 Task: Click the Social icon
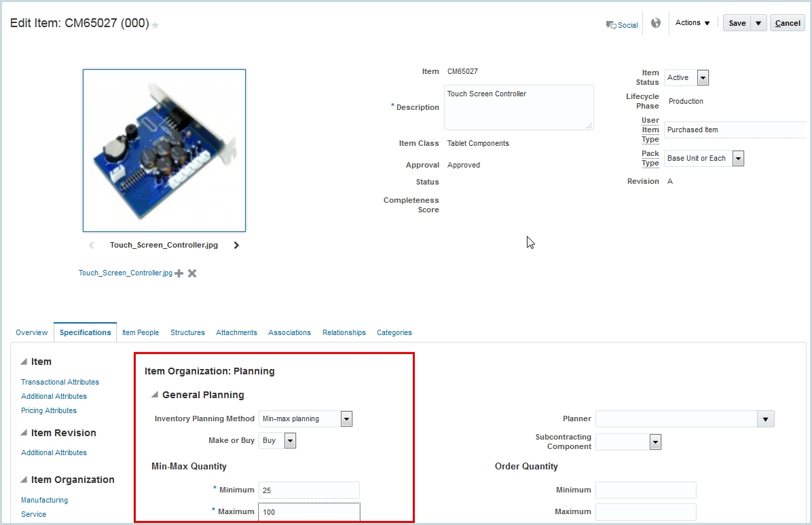pos(621,24)
